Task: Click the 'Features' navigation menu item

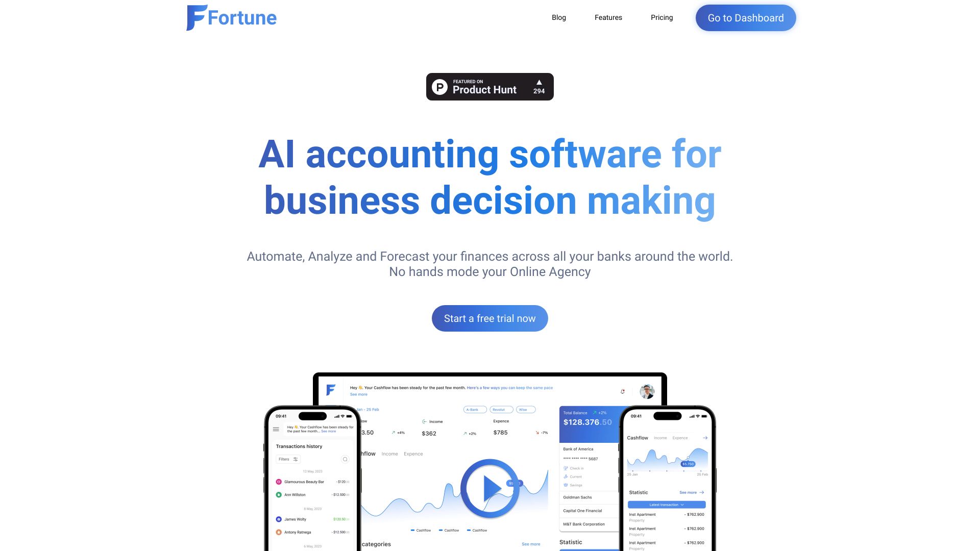Action: 608,17
